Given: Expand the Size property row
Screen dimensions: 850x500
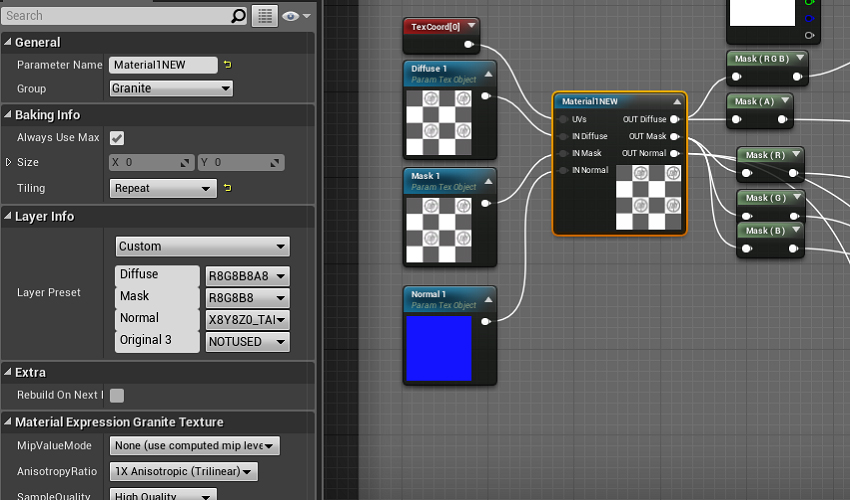Looking at the screenshot, I should point(9,162).
